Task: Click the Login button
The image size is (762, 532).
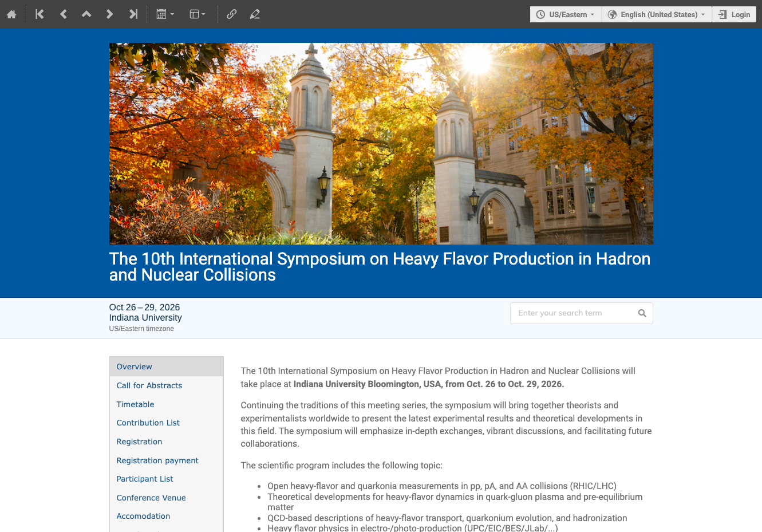Action: [x=735, y=14]
